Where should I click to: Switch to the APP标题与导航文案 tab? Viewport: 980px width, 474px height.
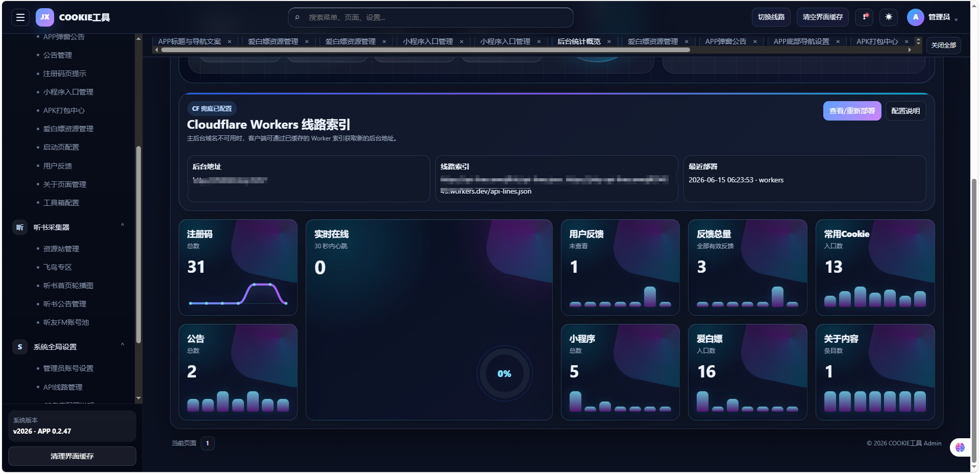click(x=189, y=41)
